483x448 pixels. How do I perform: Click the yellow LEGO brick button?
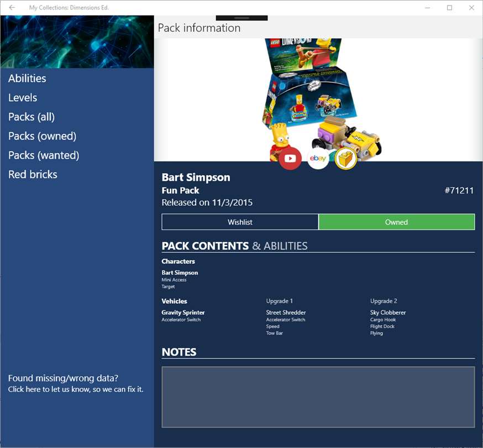click(345, 158)
